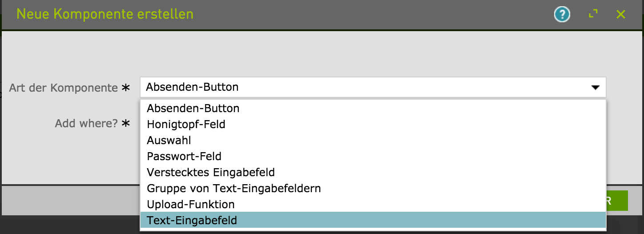
Task: Expand the dialog to fullscreen
Action: [x=593, y=15]
